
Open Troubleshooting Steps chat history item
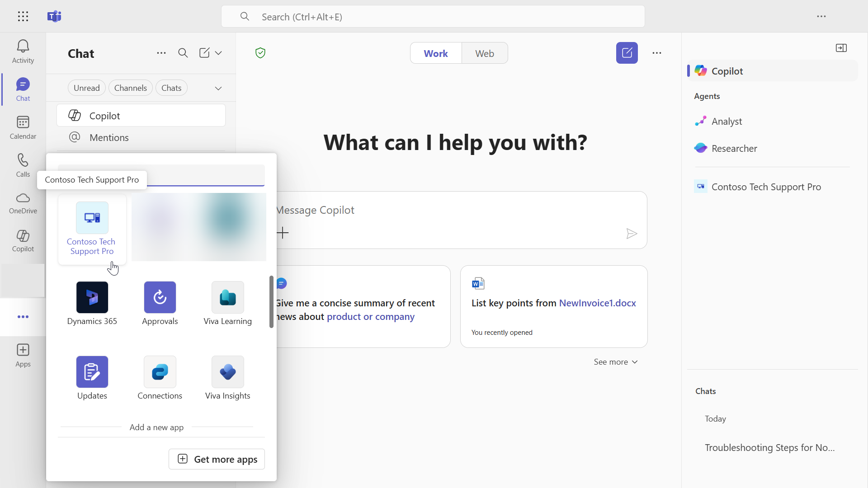(769, 448)
